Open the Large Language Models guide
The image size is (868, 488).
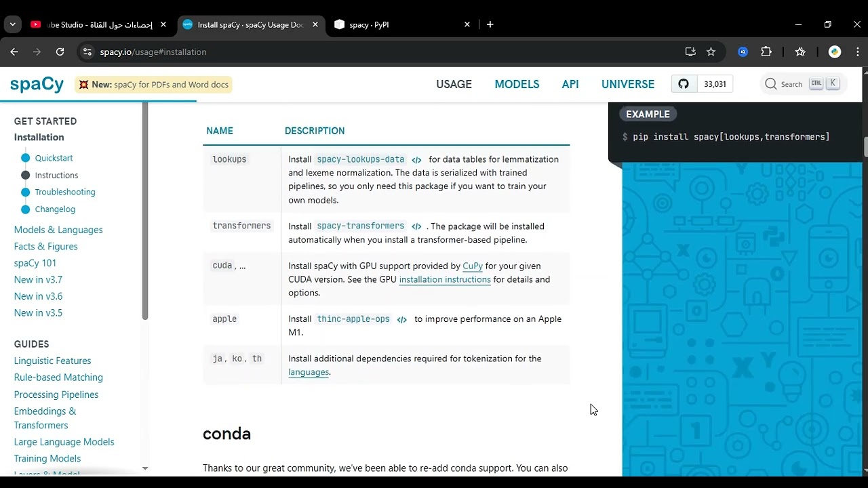point(64,442)
